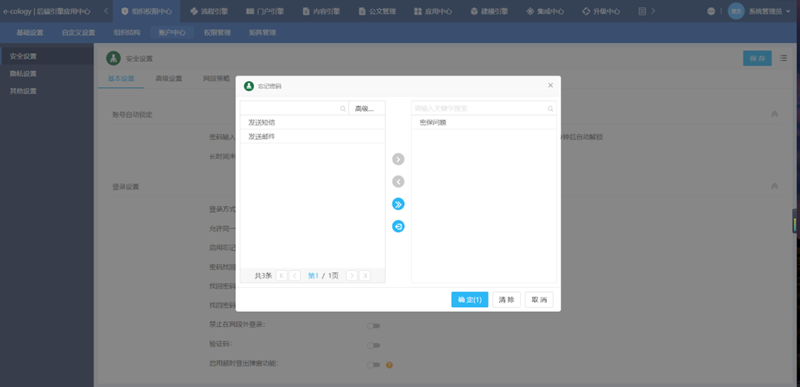
Task: Open the 高级... advanced search in dialog
Action: click(x=366, y=109)
